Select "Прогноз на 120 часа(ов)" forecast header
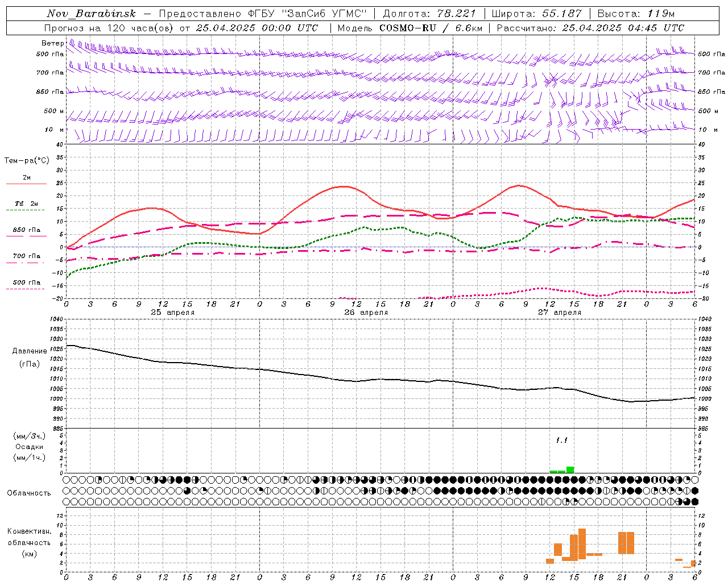Viewport: 728px width, 582px height. (x=109, y=28)
